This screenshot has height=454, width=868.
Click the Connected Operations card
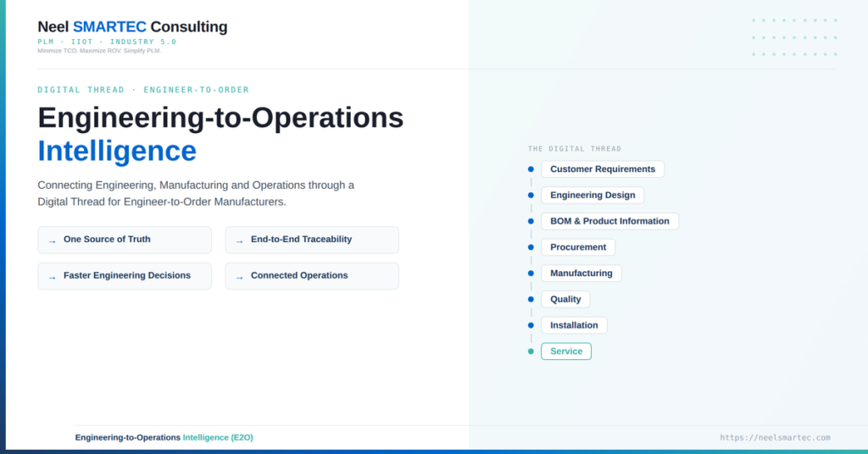pyautogui.click(x=312, y=276)
